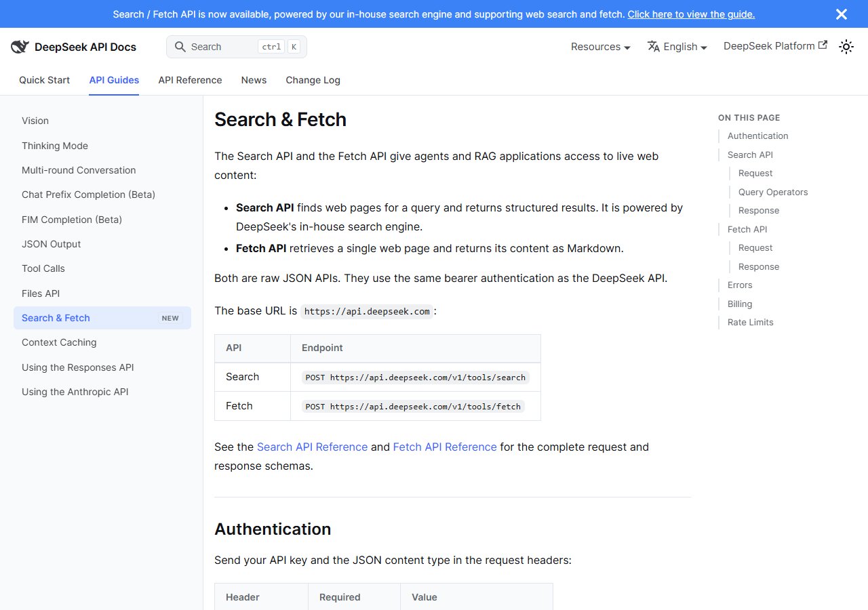This screenshot has width=868, height=610.
Task: Open the DeepSeek API Docs home title
Action: (85, 47)
